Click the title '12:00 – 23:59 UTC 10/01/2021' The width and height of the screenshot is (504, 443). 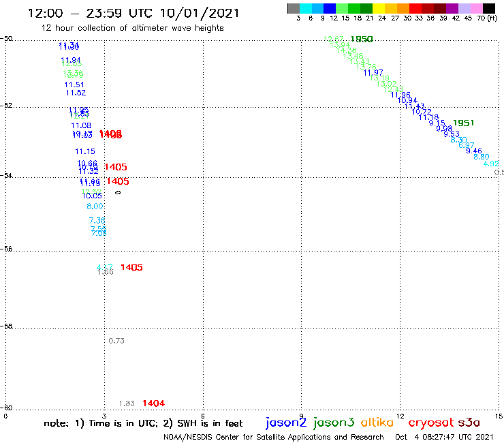point(133,13)
